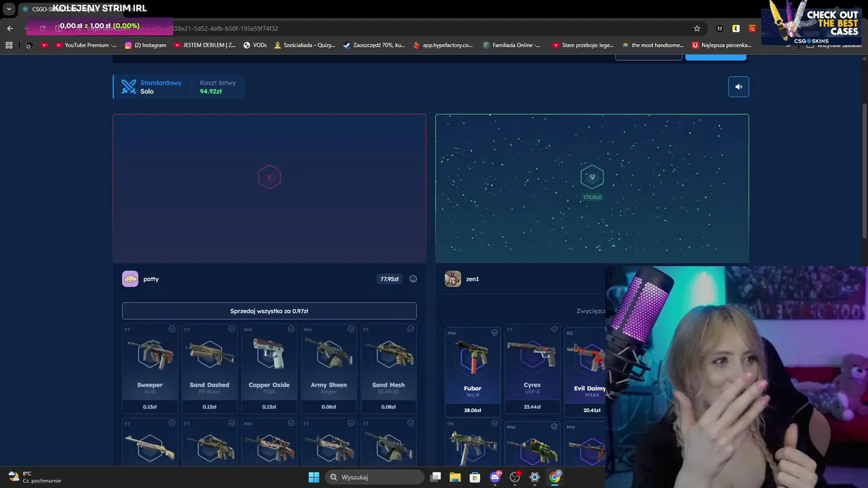The height and width of the screenshot is (488, 868).
Task: Open the Instagram bookmark
Action: coord(145,45)
